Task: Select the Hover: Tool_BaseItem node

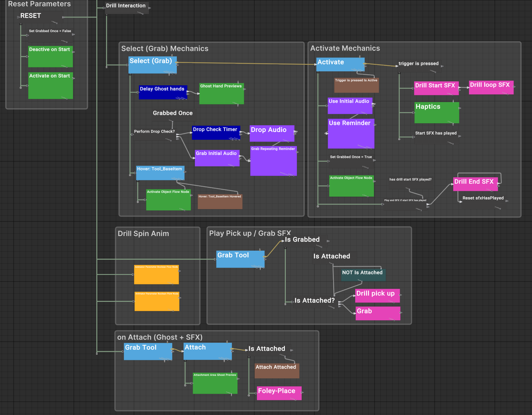Action: [x=160, y=173]
